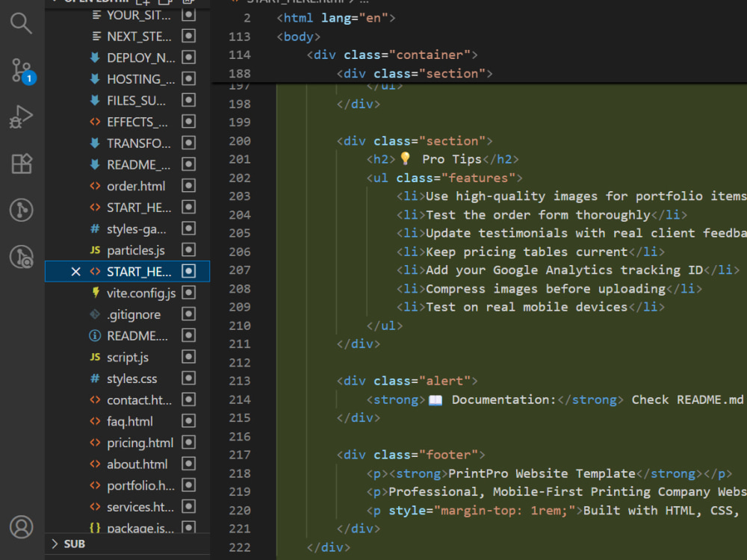
Task: Open pricing.html in Open Editors
Action: [x=127, y=443]
